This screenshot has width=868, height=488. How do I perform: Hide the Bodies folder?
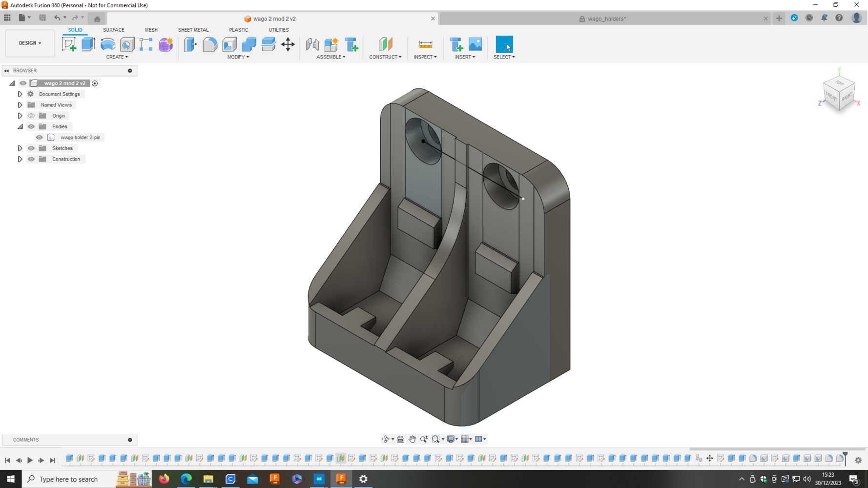[31, 126]
